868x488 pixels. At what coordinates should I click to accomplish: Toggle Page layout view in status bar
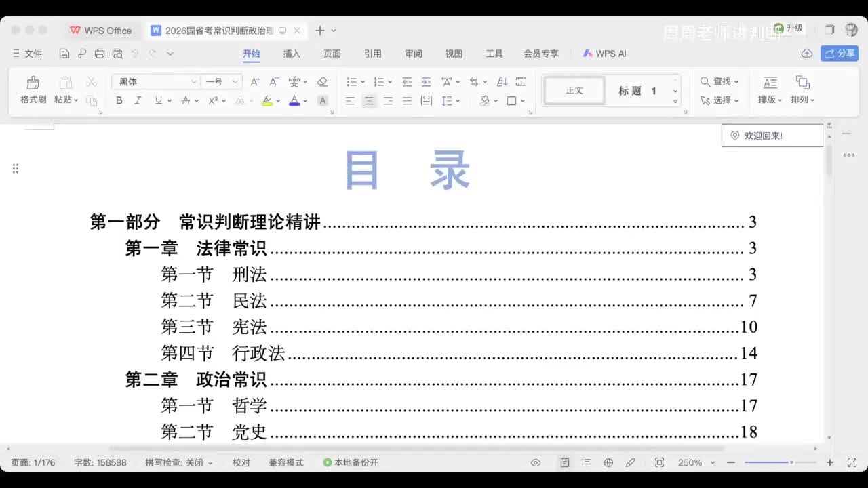click(565, 462)
